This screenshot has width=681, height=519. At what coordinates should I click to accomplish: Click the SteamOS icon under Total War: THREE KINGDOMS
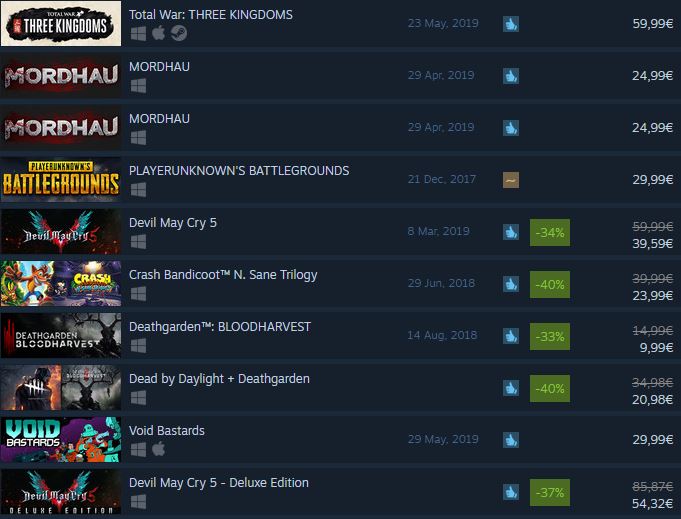(x=179, y=33)
